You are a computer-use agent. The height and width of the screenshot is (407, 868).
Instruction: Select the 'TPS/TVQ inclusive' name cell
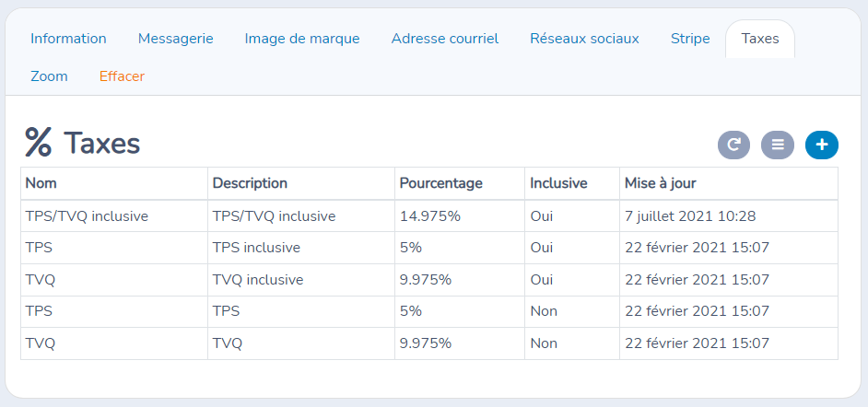[114, 215]
